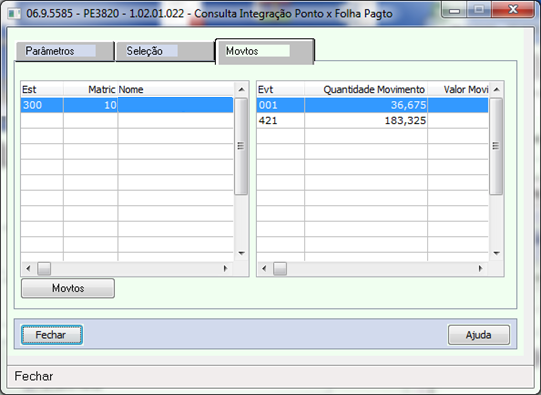Click the up arrow of employee table scrollbar
This screenshot has height=395, width=541.
tap(242, 90)
